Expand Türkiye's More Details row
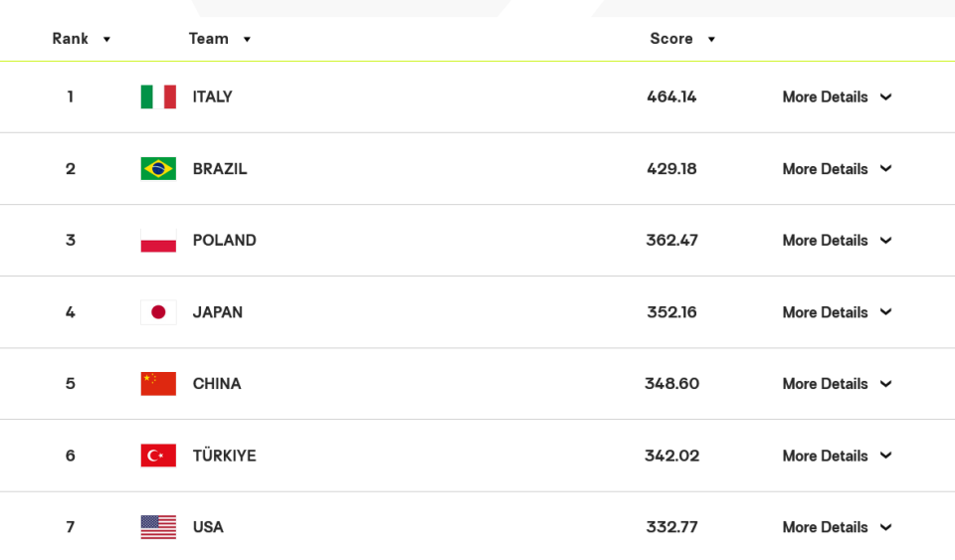The height and width of the screenshot is (560, 955). [x=837, y=456]
